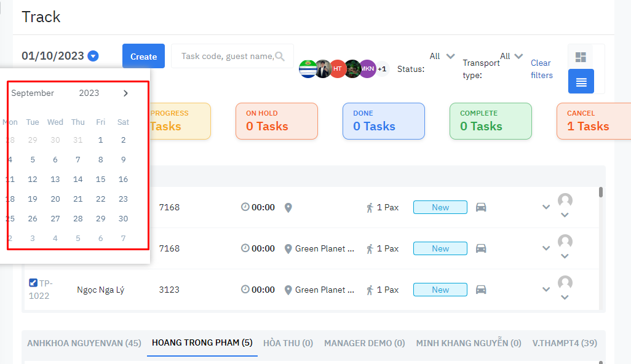
Task: Click car icon in first 7168 row
Action: [x=481, y=208]
